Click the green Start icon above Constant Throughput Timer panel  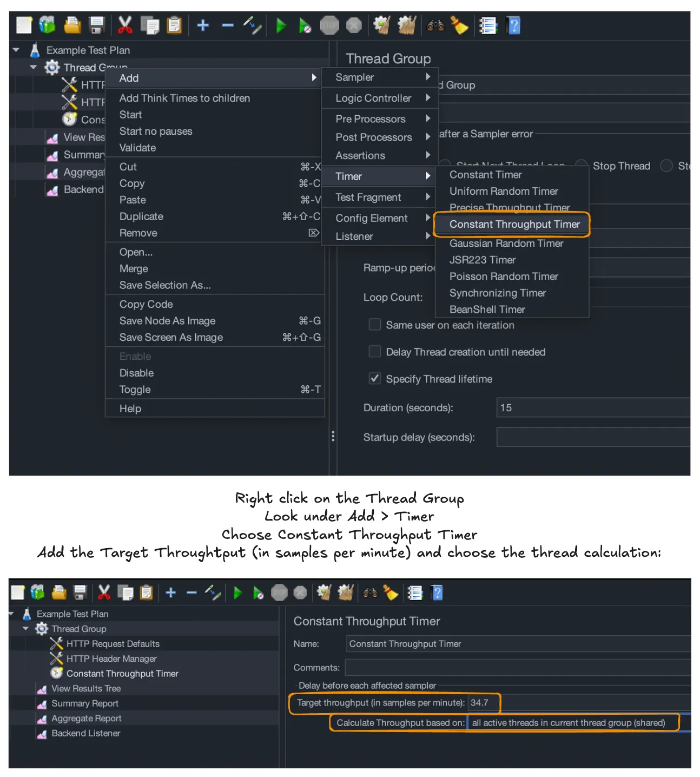tap(237, 593)
